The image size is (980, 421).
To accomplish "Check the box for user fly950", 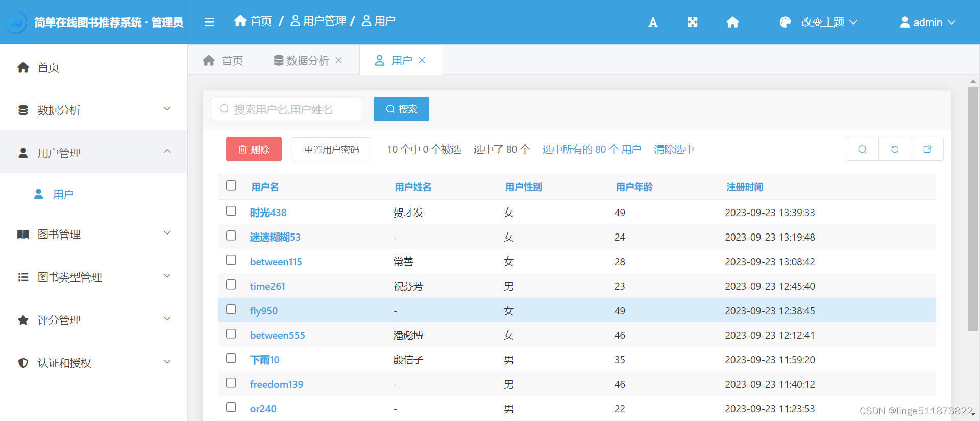I will 231,309.
